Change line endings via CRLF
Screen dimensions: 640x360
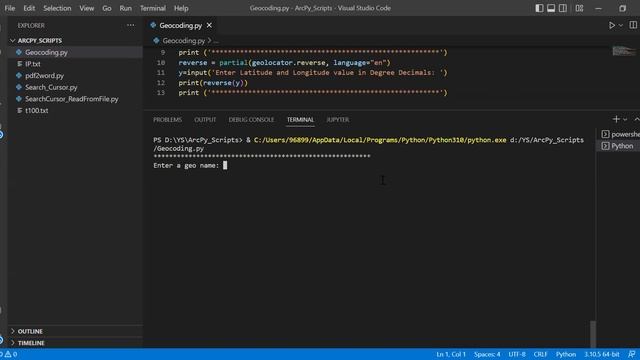tap(540, 354)
